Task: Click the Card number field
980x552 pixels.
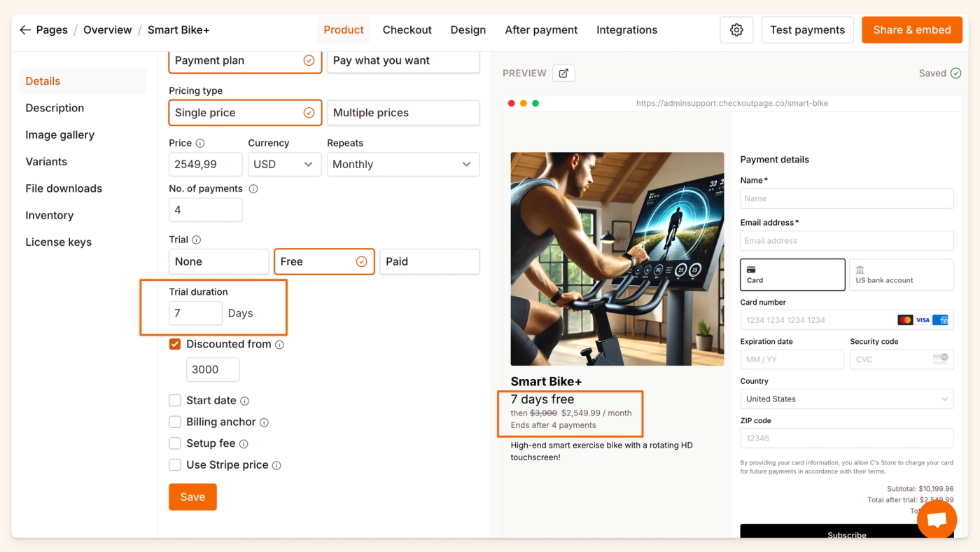Action: pos(847,320)
